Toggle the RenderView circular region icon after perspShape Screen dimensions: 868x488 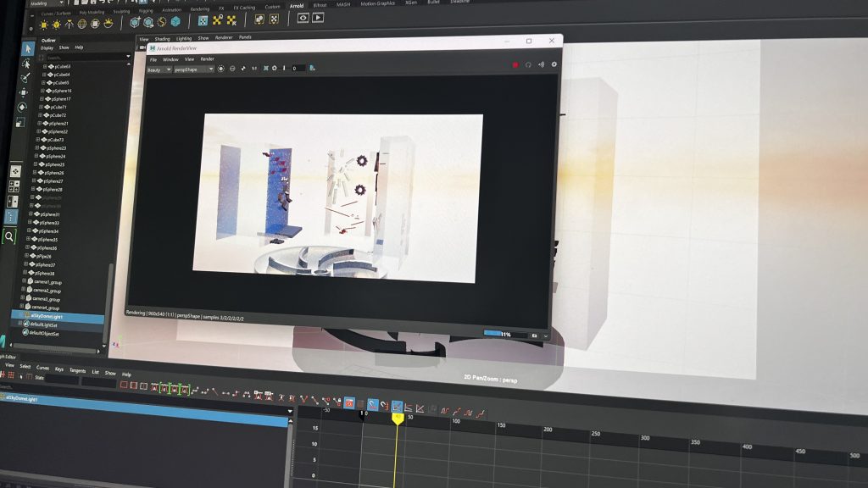[221, 69]
